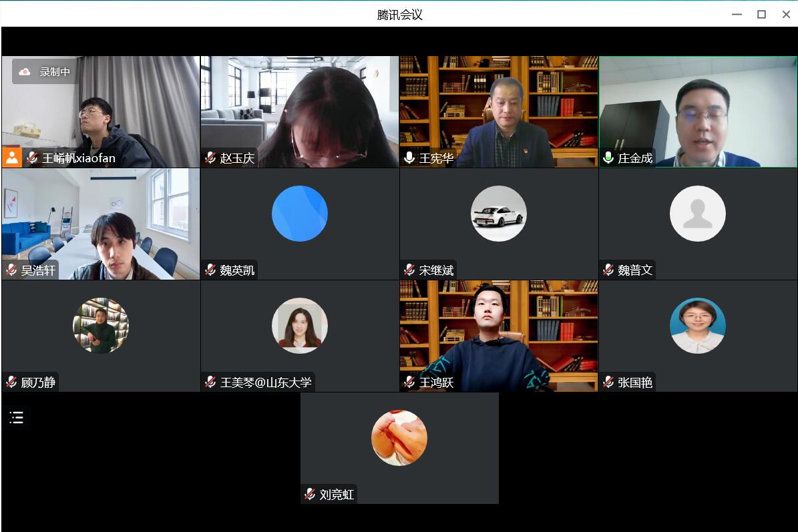The image size is (798, 532).
Task: Click the muted microphone icon for 赵玉庆
Action: point(210,158)
